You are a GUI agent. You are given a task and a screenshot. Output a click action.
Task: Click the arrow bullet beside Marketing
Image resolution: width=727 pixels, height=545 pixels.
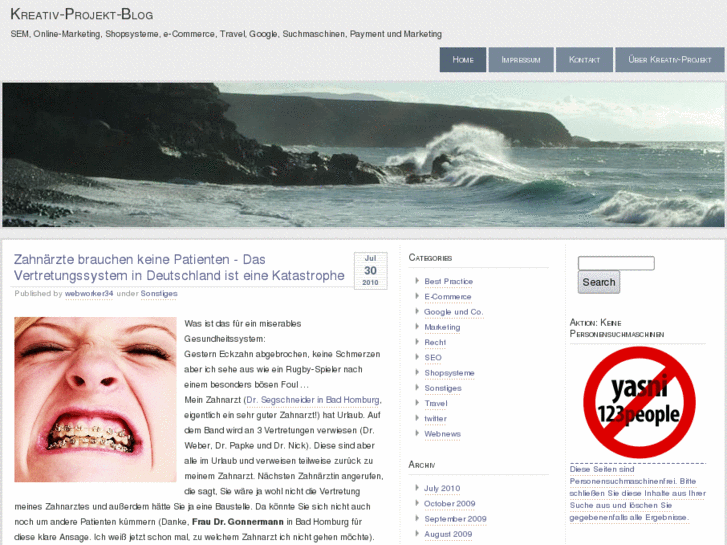[417, 327]
